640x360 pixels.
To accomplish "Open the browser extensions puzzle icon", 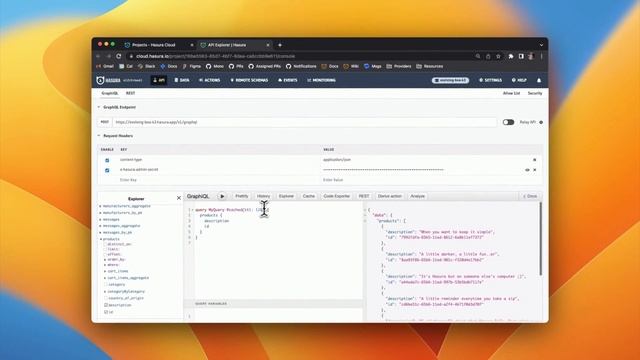I will 511,56.
